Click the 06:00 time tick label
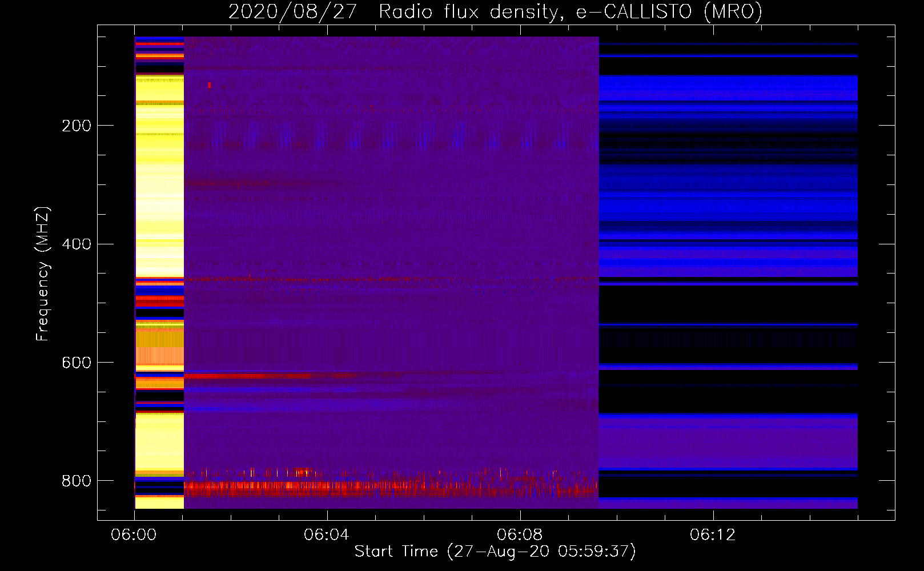Viewport: 924px width, 571px height. pos(134,535)
